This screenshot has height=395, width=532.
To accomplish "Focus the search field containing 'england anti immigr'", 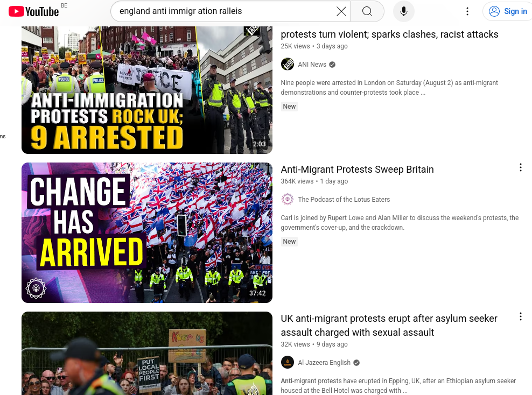I will pos(224,11).
